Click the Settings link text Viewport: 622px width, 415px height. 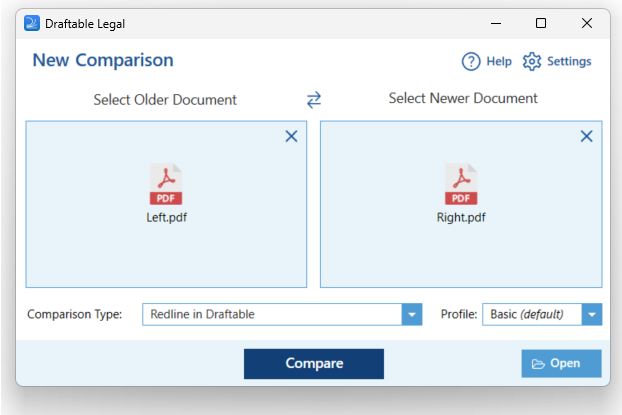click(569, 61)
